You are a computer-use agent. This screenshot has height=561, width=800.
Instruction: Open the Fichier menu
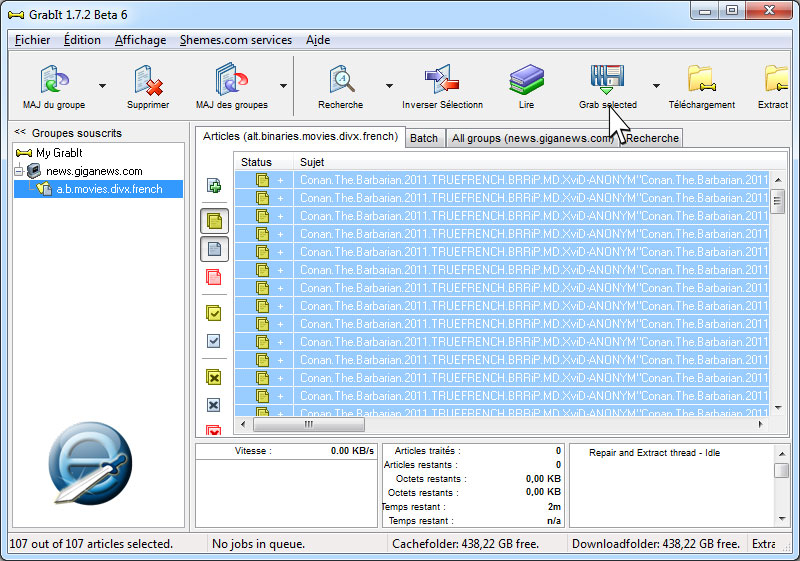tap(32, 40)
